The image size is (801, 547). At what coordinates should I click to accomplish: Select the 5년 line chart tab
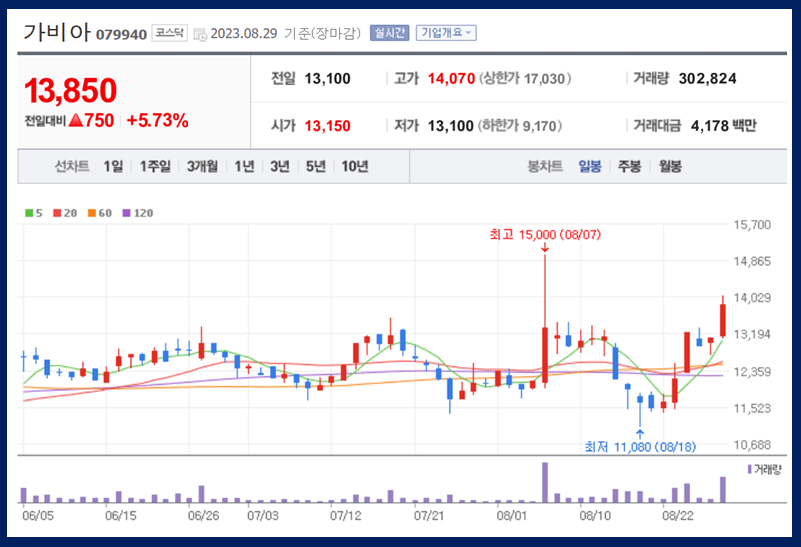316,167
